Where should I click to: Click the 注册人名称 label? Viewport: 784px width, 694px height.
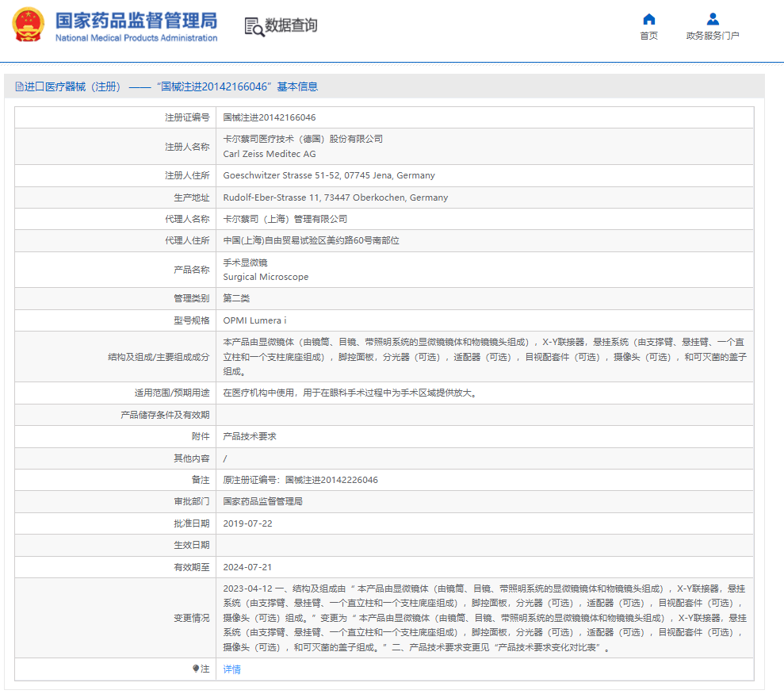[187, 147]
